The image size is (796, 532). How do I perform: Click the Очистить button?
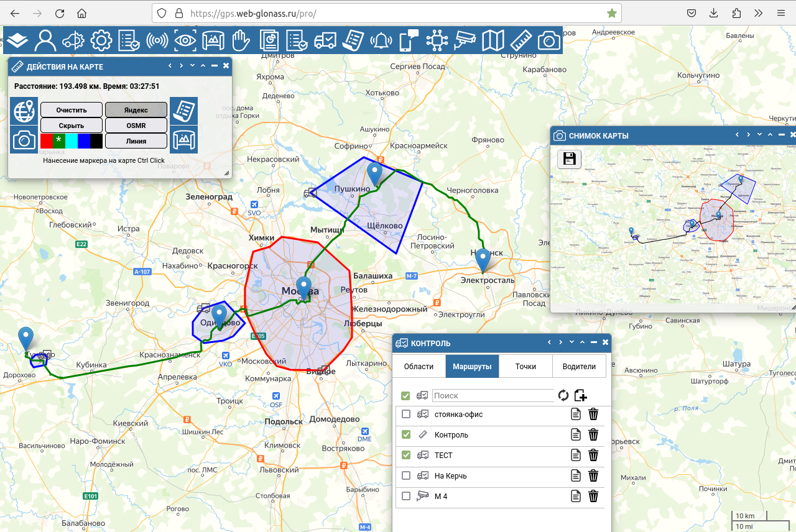click(x=72, y=110)
